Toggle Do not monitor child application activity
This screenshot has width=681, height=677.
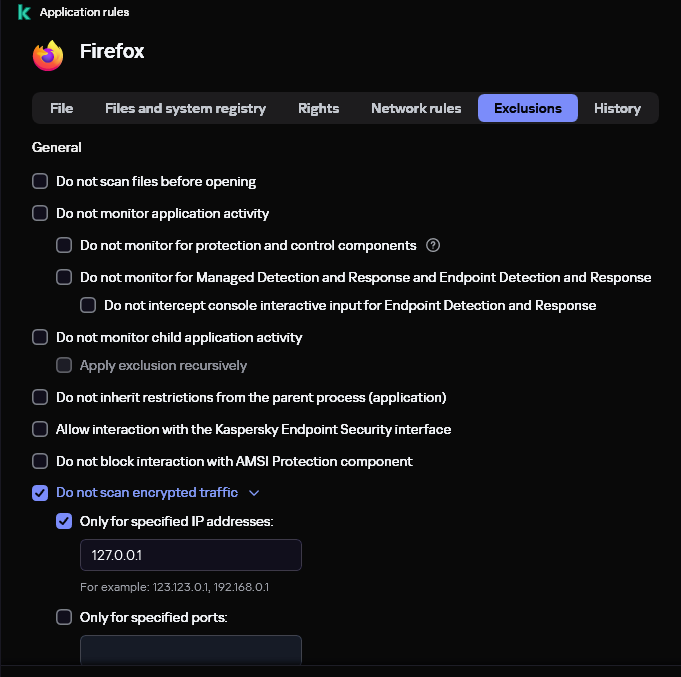coord(40,338)
